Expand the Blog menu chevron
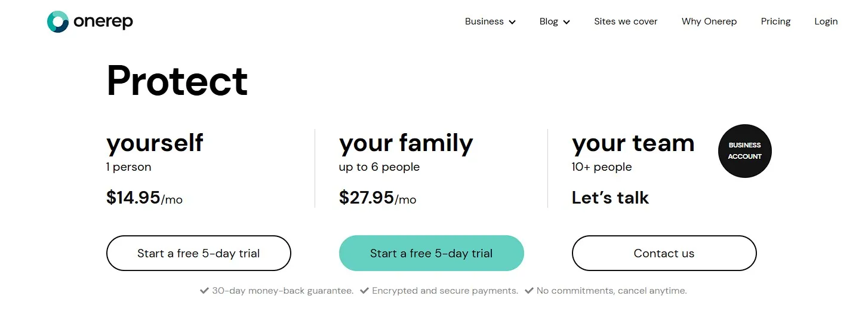 (x=567, y=22)
